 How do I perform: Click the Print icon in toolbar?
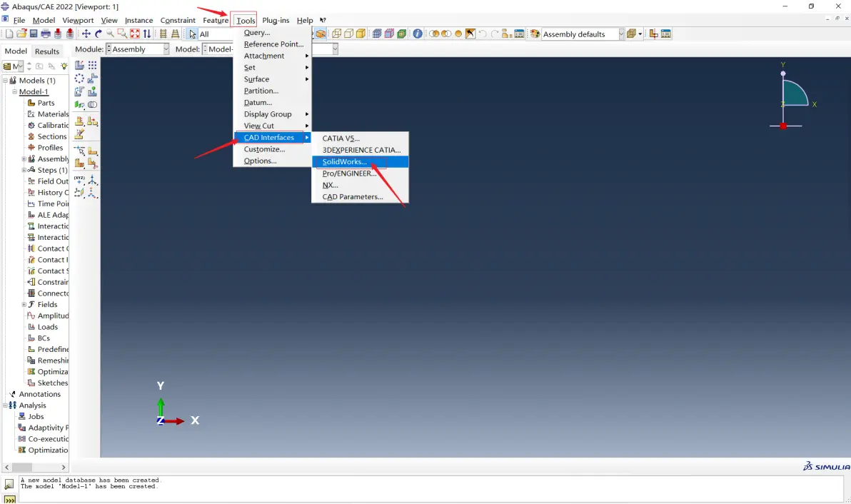tap(46, 34)
